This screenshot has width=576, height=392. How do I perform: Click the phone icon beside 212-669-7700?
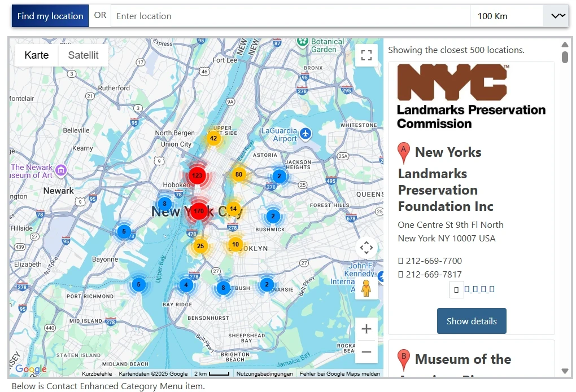pos(402,261)
